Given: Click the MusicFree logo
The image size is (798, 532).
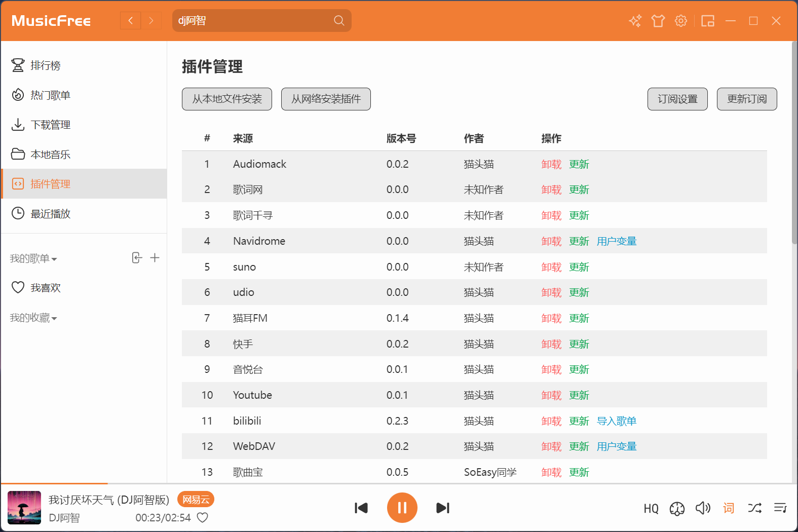Looking at the screenshot, I should pos(51,21).
